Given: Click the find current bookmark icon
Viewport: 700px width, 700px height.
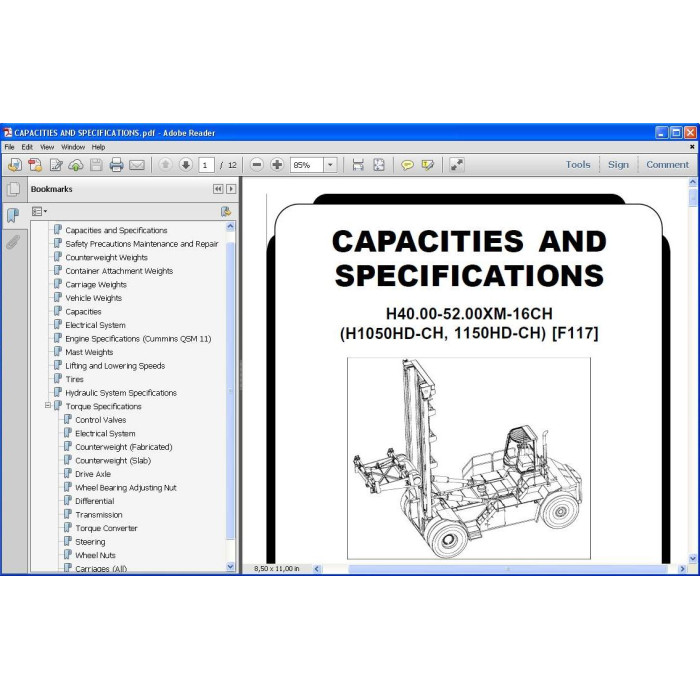Looking at the screenshot, I should 226,212.
